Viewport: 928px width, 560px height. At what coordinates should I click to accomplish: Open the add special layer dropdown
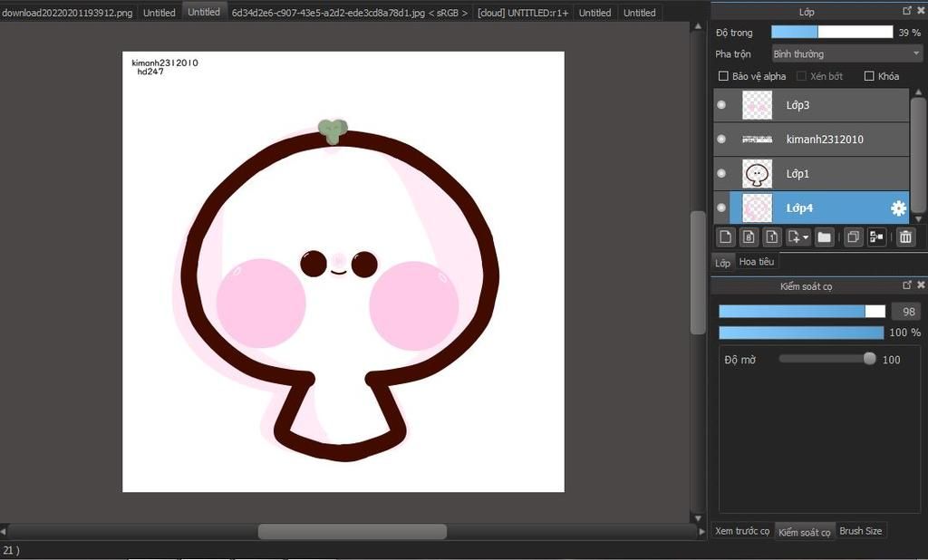[x=797, y=237]
